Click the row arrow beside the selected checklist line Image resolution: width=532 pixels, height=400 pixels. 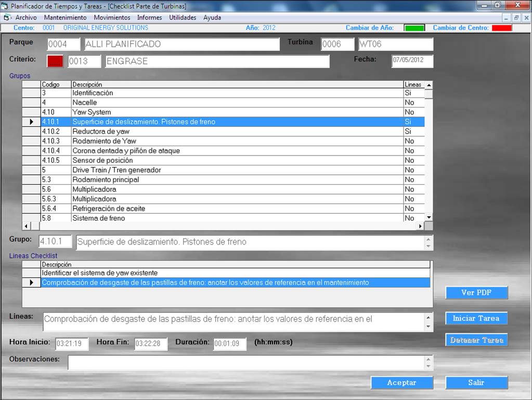[31, 282]
